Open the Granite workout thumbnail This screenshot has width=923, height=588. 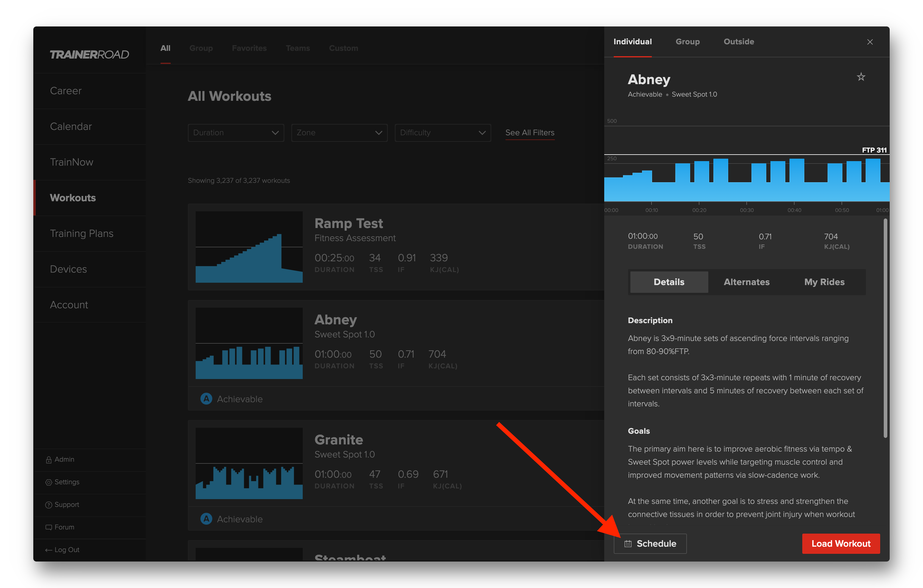(249, 463)
